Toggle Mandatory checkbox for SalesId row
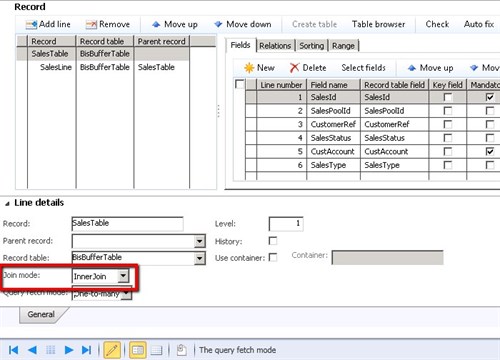Screen dimensions: 500x360 (490, 97)
